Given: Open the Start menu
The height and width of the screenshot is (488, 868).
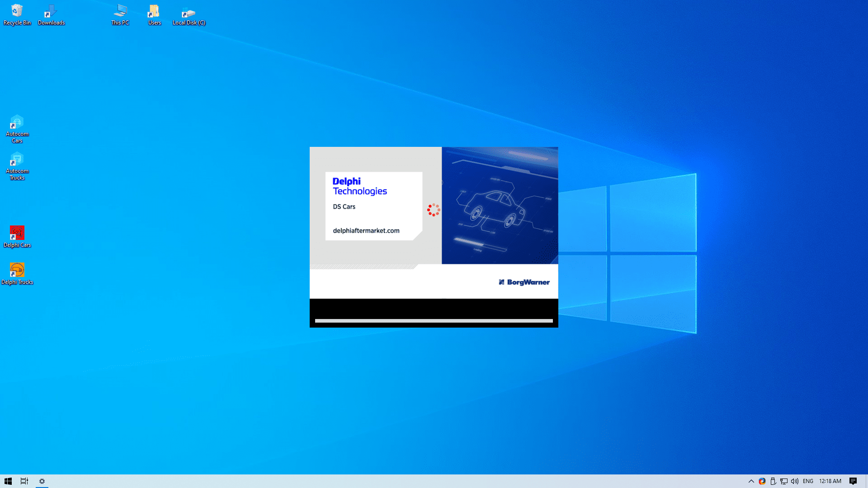Looking at the screenshot, I should pyautogui.click(x=8, y=481).
